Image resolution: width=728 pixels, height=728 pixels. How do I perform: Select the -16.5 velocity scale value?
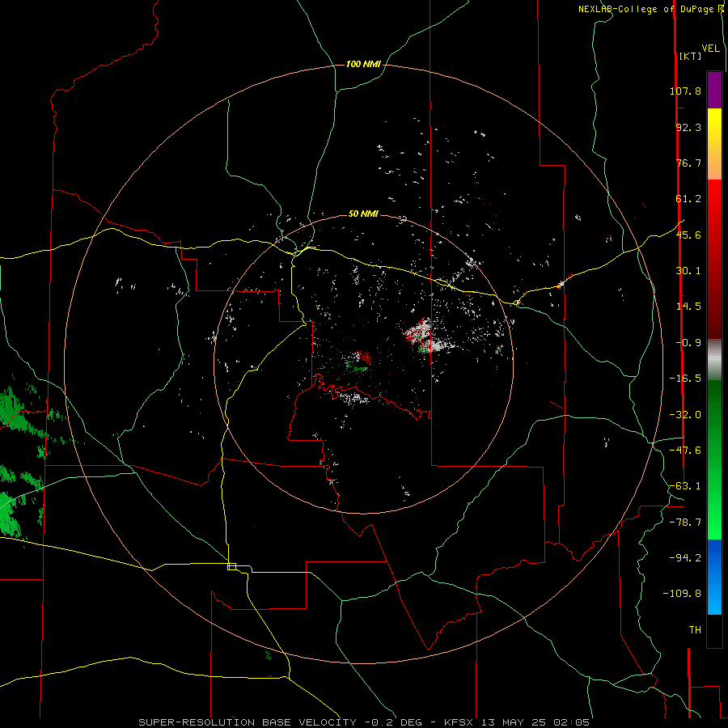pyautogui.click(x=685, y=379)
